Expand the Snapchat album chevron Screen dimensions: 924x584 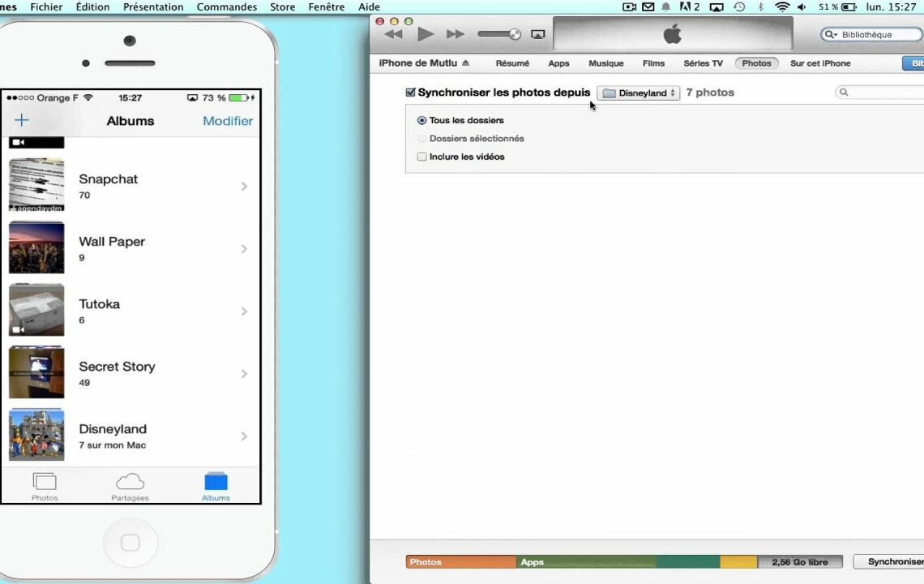[244, 187]
